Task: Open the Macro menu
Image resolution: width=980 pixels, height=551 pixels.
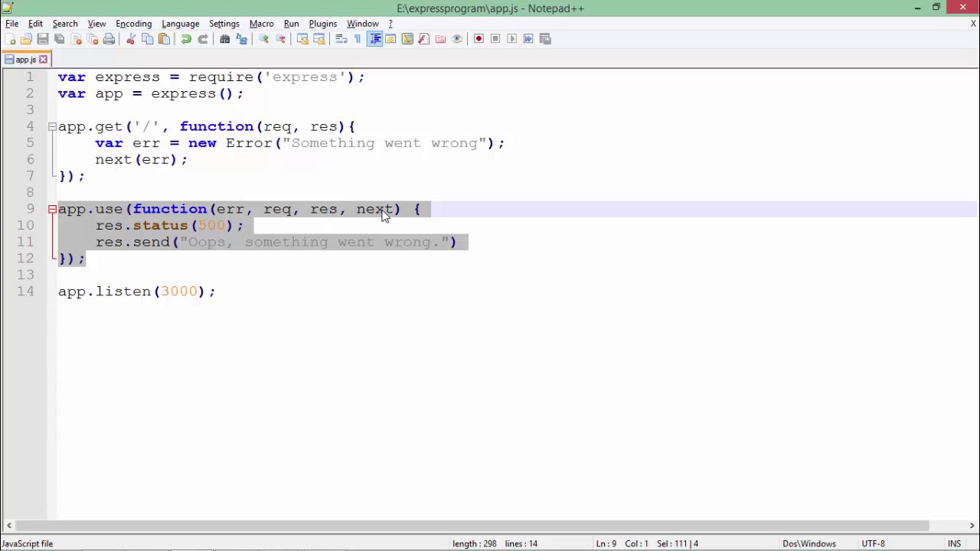Action: [x=261, y=24]
